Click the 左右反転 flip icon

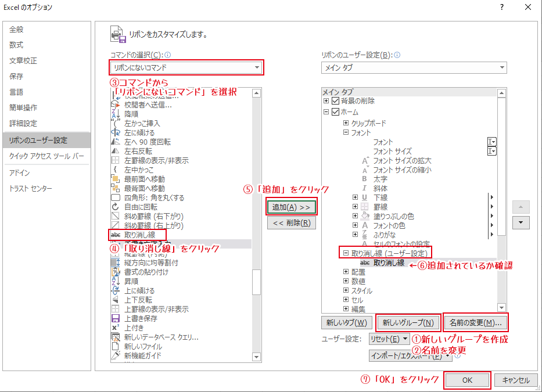(x=116, y=151)
